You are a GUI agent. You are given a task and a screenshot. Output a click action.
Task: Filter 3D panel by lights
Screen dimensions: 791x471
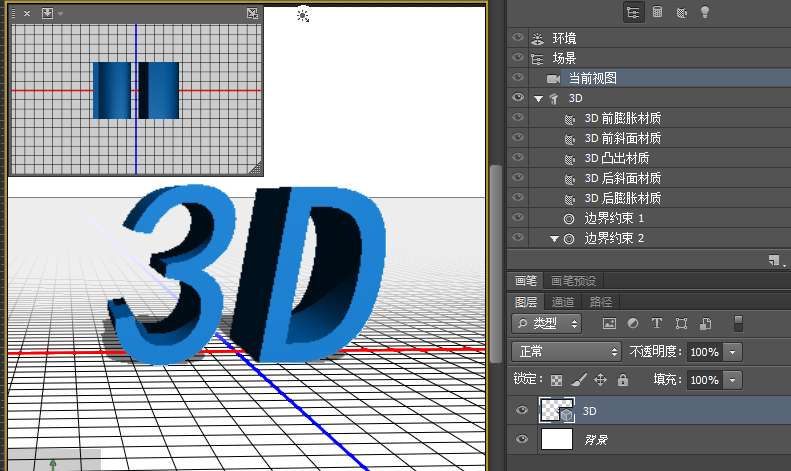point(705,12)
